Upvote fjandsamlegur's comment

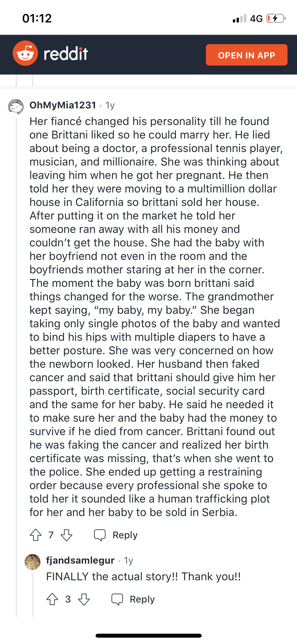pyautogui.click(x=52, y=599)
